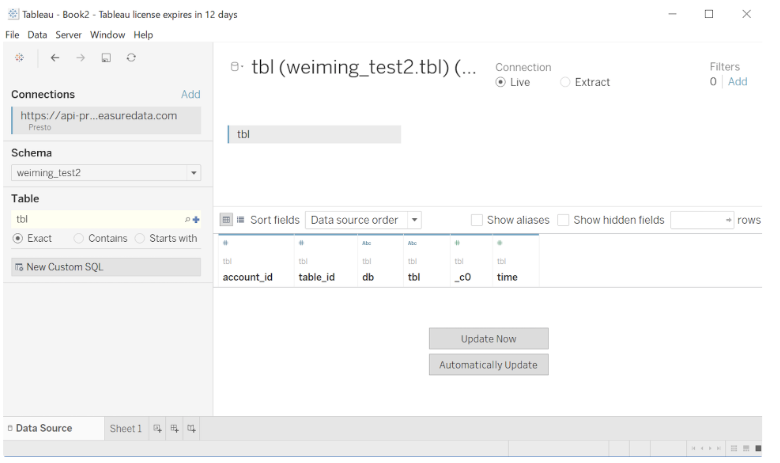
Task: Enable the Show aliases checkbox
Action: [x=477, y=220]
